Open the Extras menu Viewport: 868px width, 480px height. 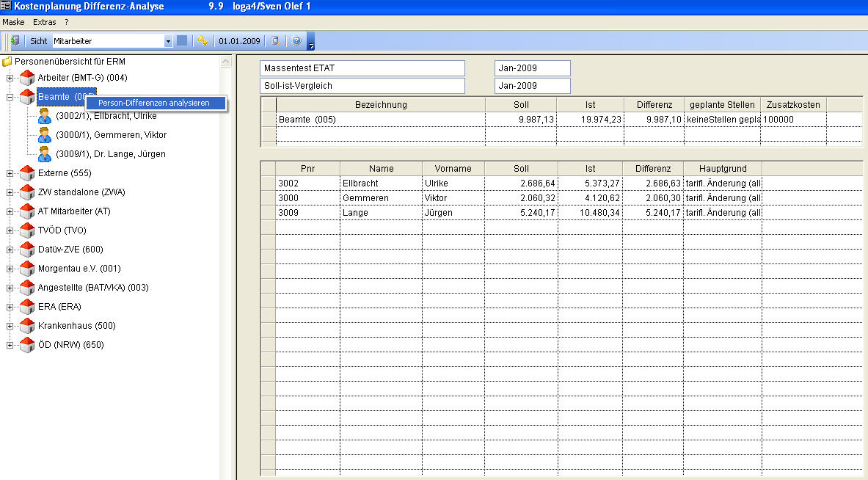click(44, 22)
